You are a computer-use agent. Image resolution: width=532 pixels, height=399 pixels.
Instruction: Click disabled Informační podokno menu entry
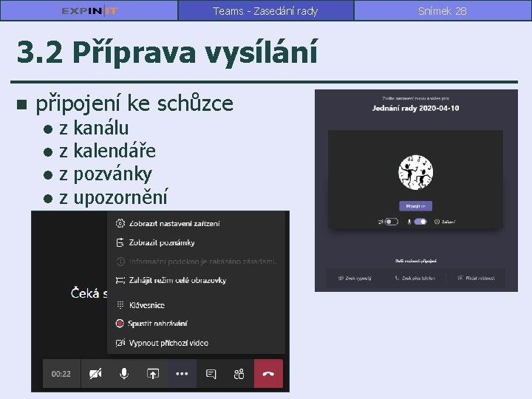(x=196, y=262)
